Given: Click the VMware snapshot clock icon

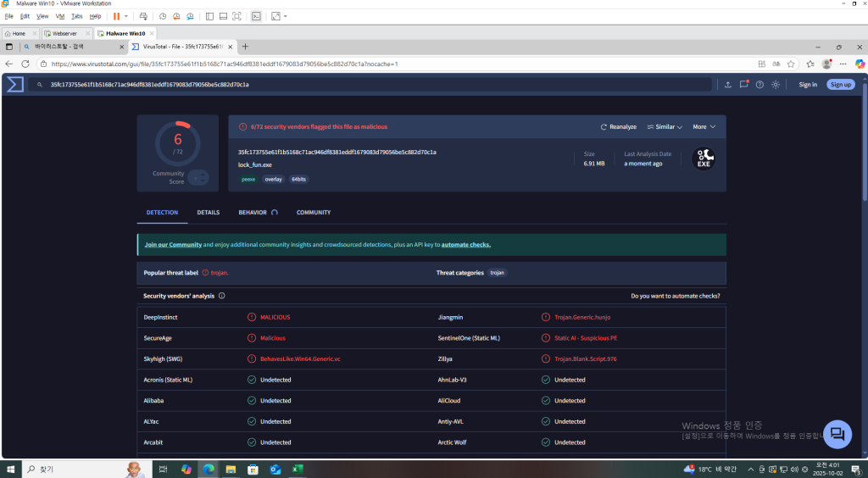Looking at the screenshot, I should tap(163, 16).
